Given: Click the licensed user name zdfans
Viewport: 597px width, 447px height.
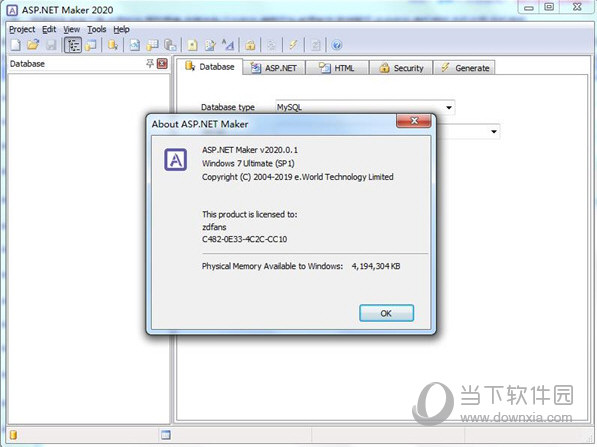Looking at the screenshot, I should click(214, 227).
